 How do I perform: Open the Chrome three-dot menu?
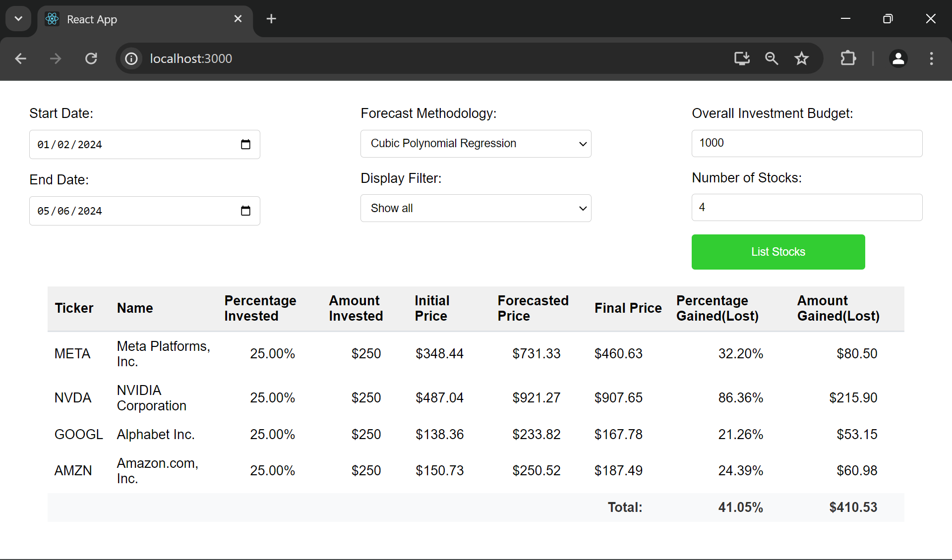tap(931, 58)
